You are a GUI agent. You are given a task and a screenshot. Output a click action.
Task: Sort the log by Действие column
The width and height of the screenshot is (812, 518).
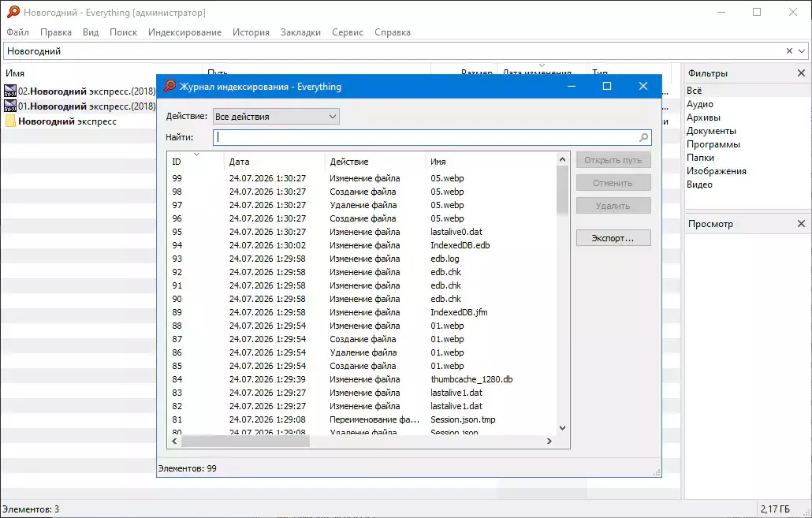click(x=374, y=162)
